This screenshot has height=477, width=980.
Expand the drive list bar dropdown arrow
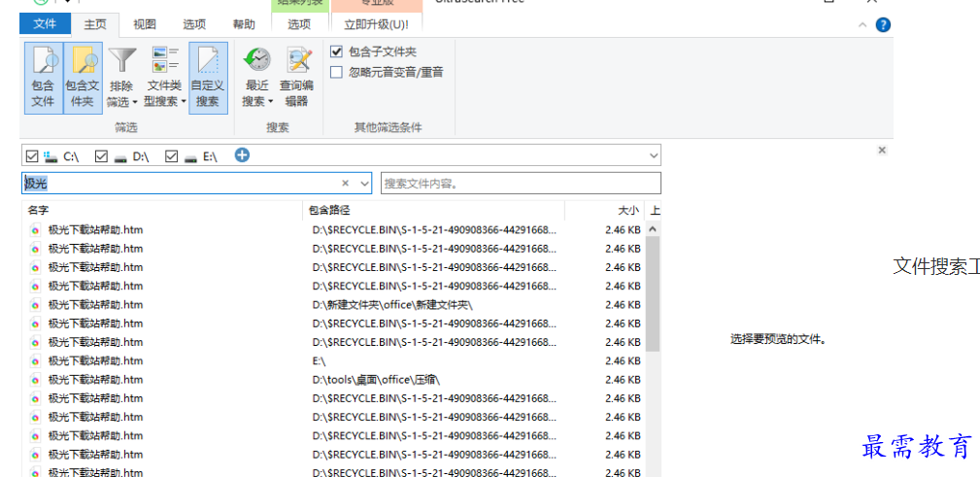tap(654, 155)
